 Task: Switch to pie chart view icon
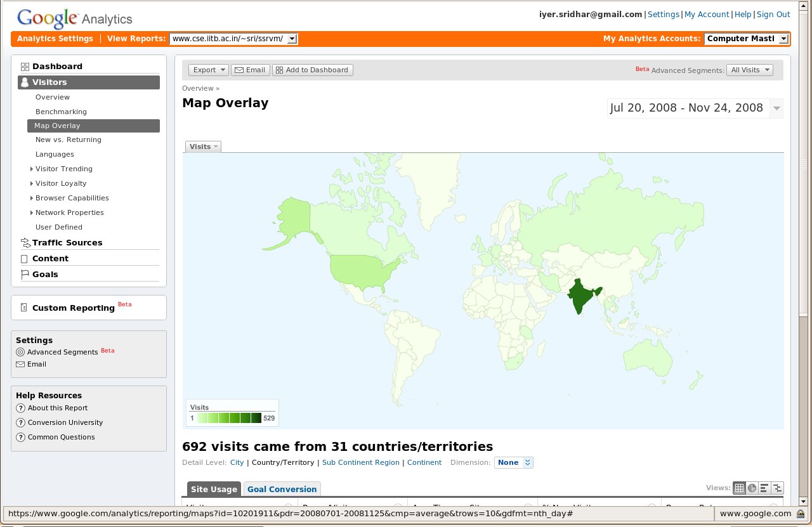[x=752, y=488]
